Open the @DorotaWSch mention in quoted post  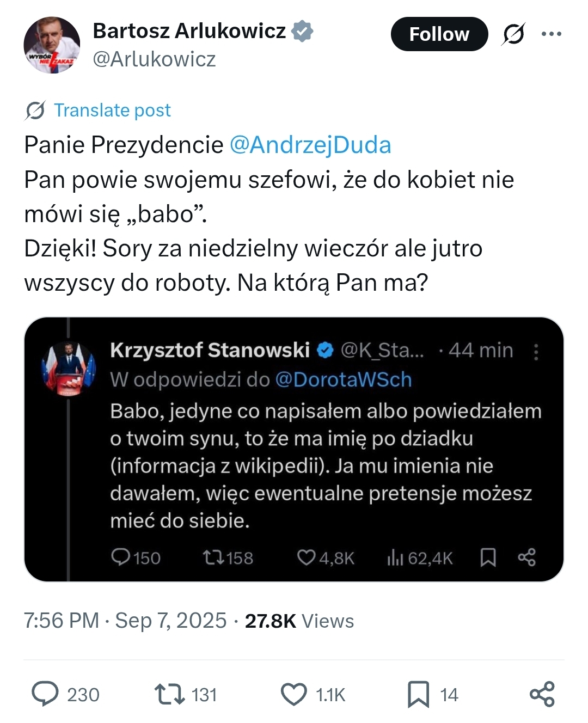coord(343,379)
